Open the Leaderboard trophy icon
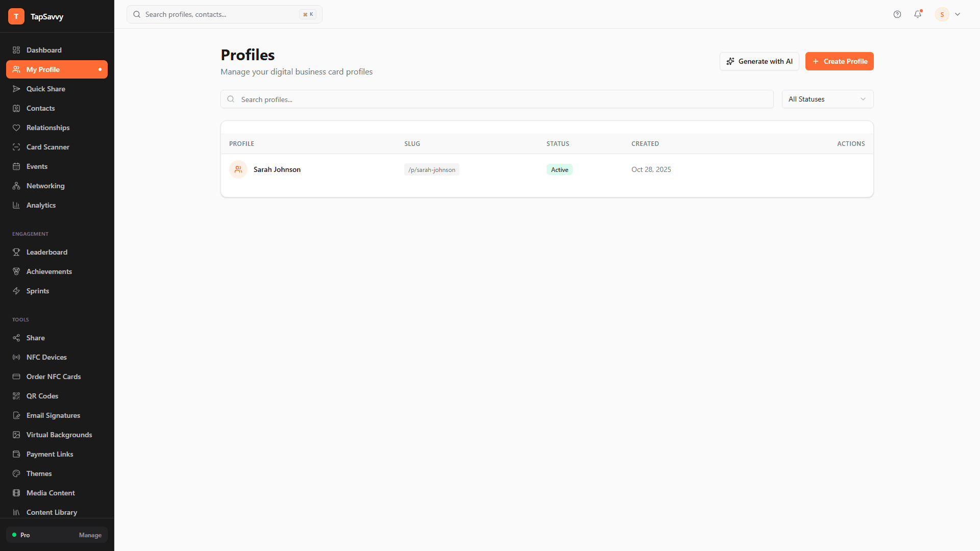Viewport: 980px width, 551px height. 17,252
